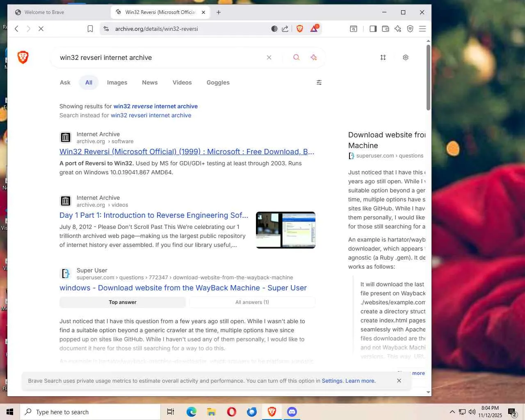
Task: Open search ranking options icon
Action: pos(383,57)
